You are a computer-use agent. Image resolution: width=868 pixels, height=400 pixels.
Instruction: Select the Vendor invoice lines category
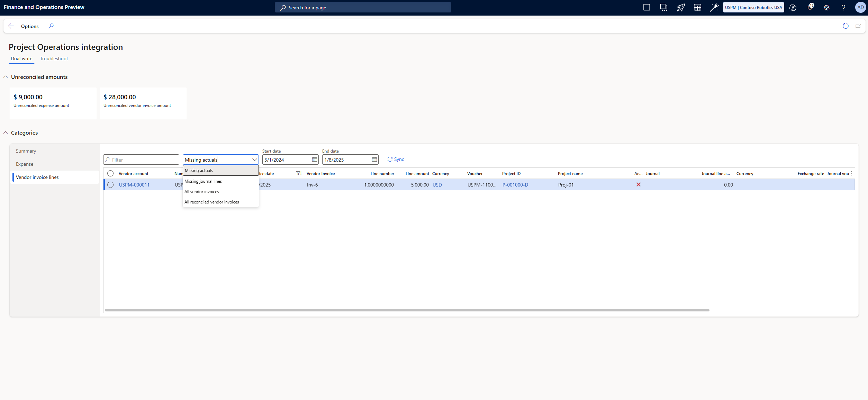55,177
